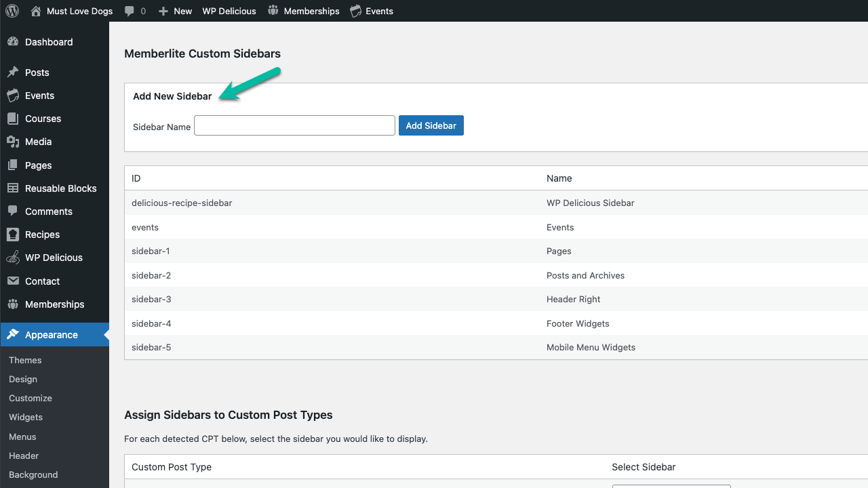Click the Dashboard gauge icon
868x488 pixels.
click(x=13, y=42)
